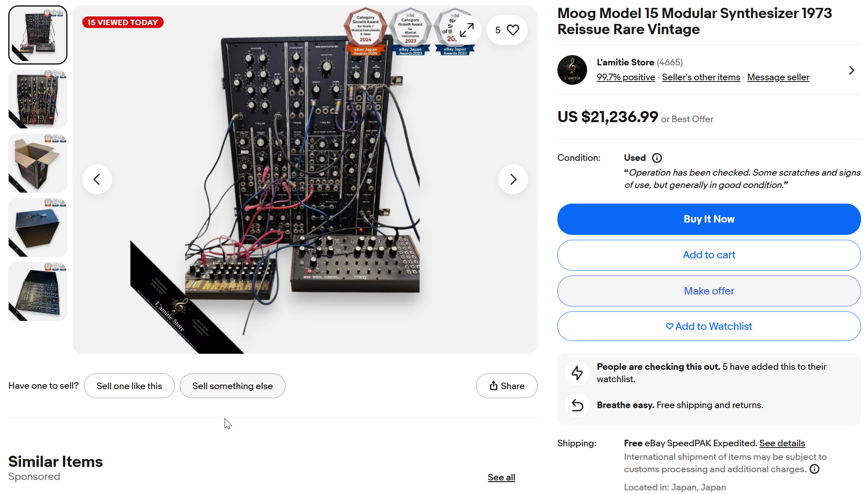Click the heart icon to favorite the item

513,30
